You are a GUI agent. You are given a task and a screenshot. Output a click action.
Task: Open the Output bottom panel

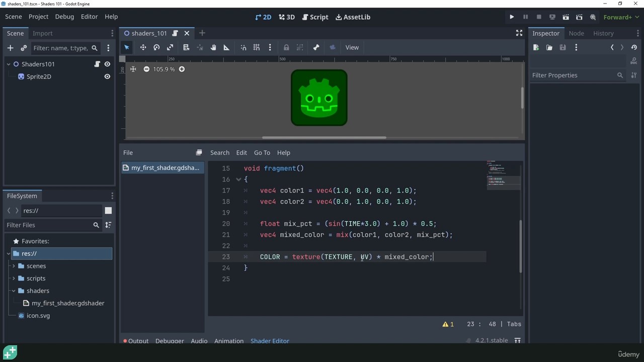[136, 341]
